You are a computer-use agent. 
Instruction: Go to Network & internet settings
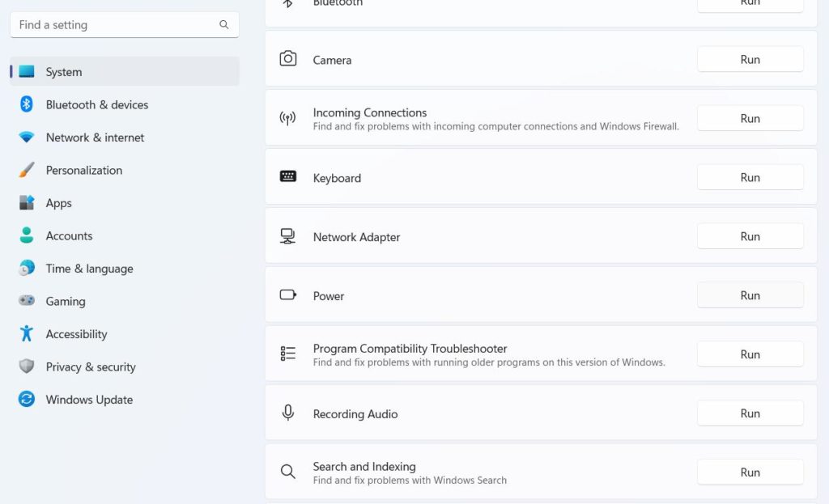[125, 137]
